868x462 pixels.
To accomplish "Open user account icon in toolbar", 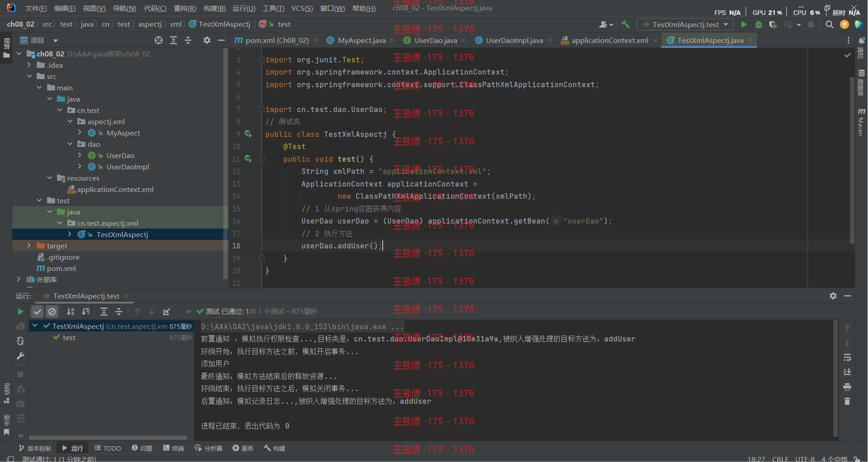I will click(x=606, y=24).
